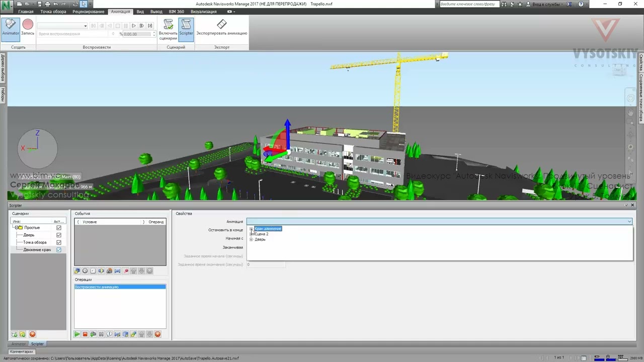Open the Анимация dropdown arrow in Свойства
This screenshot has height=362, width=644.
(629, 221)
